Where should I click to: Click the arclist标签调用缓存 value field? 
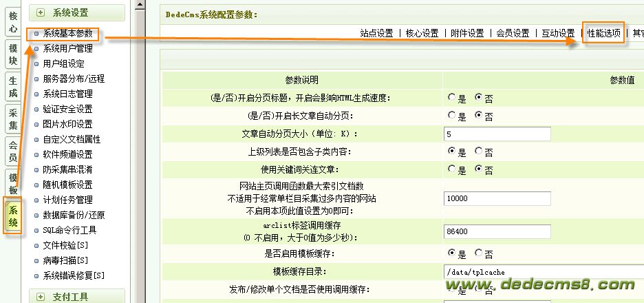point(497,232)
